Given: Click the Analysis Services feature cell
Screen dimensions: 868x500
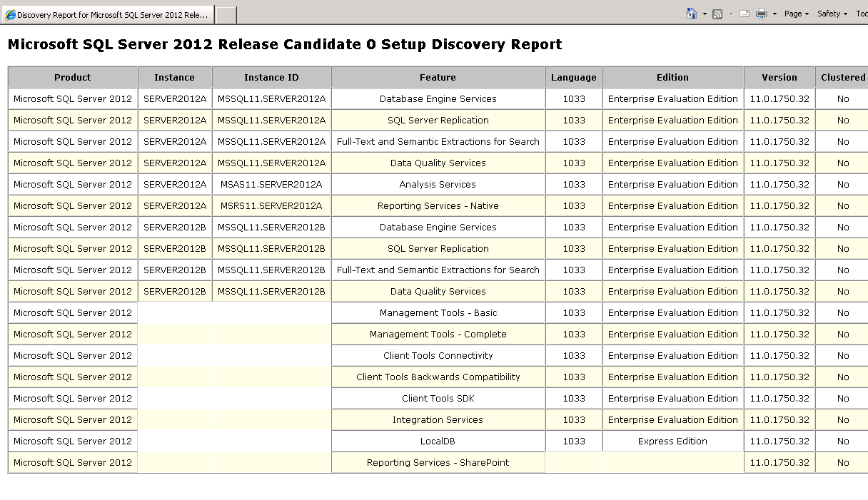Looking at the screenshot, I should [438, 184].
